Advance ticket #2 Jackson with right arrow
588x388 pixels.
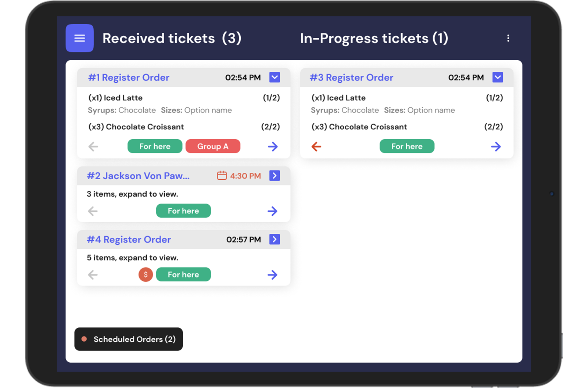click(x=272, y=211)
